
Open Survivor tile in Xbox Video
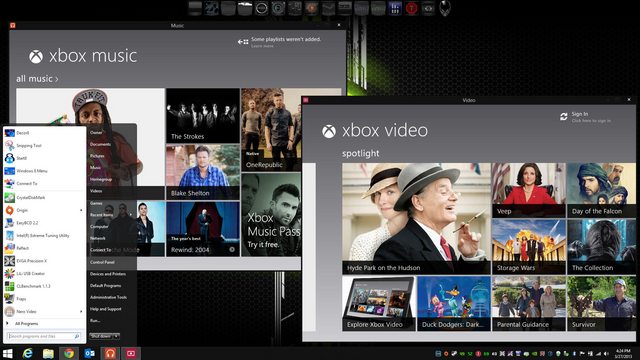click(601, 303)
